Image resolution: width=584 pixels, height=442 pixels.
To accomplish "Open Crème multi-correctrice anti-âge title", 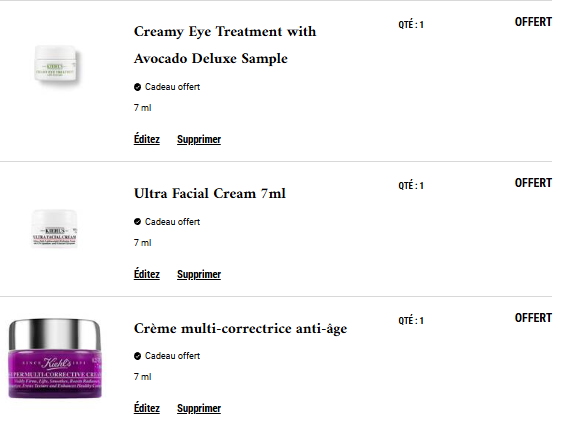I will pyautogui.click(x=240, y=329).
